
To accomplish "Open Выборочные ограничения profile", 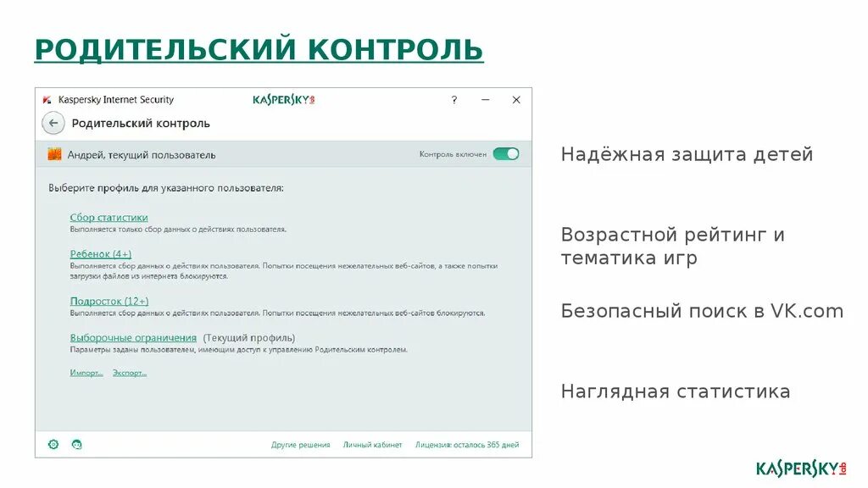I will pos(133,337).
